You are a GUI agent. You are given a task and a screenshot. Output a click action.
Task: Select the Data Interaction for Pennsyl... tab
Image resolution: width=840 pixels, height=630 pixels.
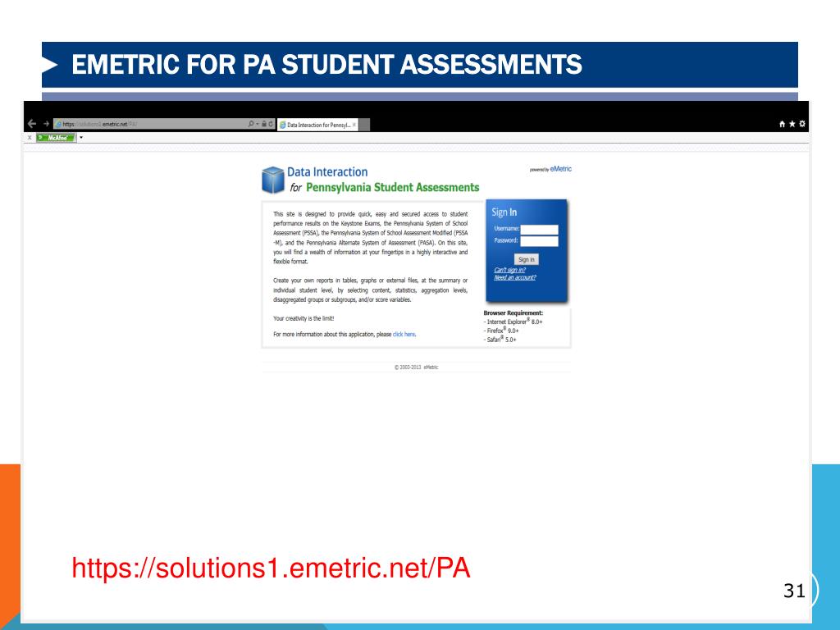pos(317,125)
